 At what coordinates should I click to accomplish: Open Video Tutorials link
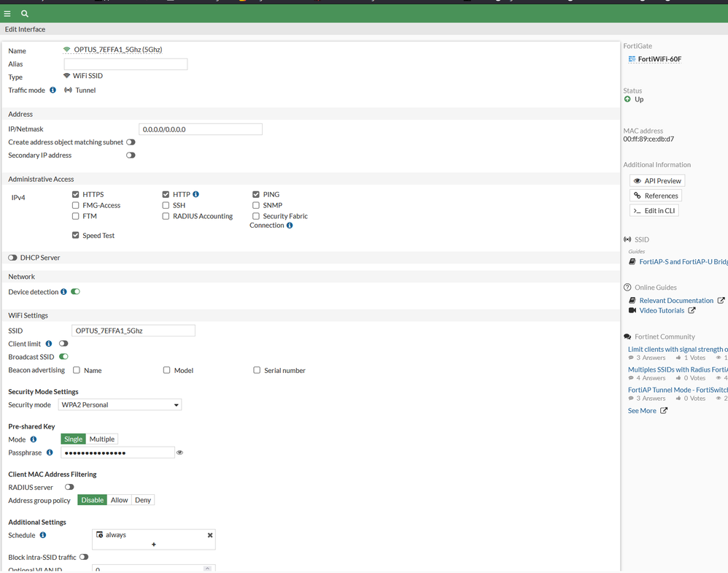pos(662,310)
